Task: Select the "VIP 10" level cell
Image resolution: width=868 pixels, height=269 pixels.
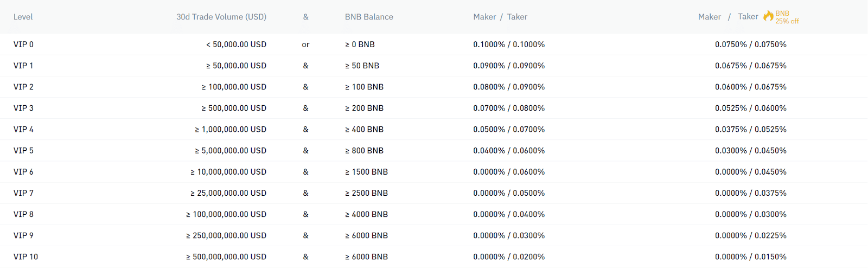Action: tap(25, 257)
